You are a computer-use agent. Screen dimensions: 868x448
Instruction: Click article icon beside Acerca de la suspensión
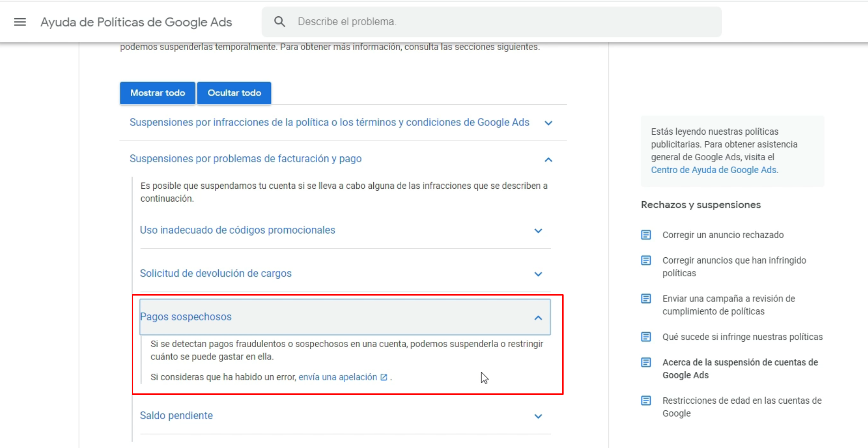(646, 362)
